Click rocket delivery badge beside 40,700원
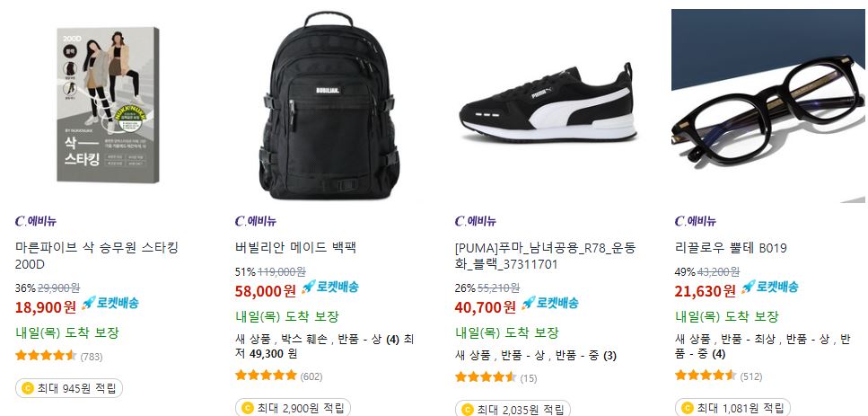 (549, 303)
